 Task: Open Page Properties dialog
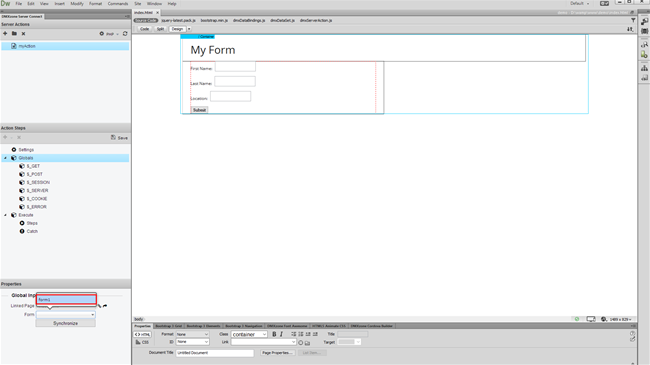(x=277, y=353)
